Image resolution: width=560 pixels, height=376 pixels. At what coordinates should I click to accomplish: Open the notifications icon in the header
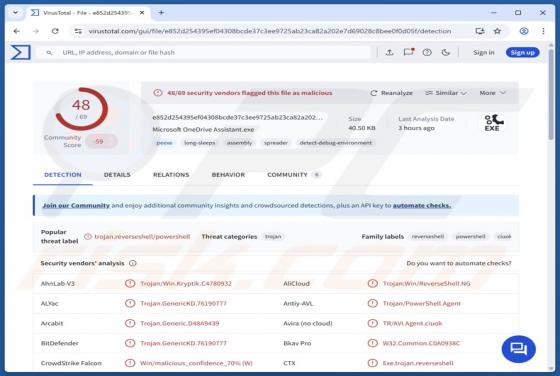(408, 52)
